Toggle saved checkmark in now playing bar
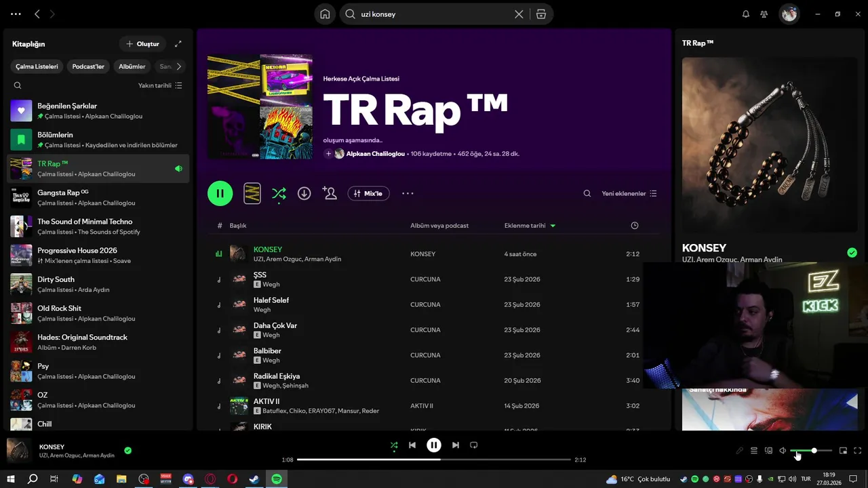 [x=127, y=450]
